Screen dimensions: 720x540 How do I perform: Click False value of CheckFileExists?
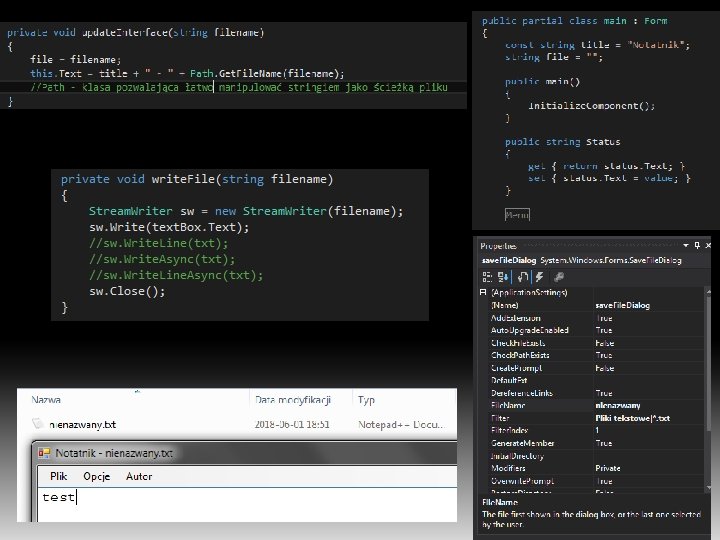tap(604, 343)
